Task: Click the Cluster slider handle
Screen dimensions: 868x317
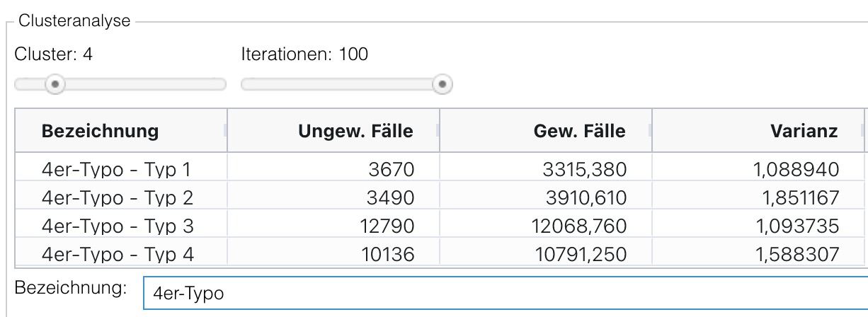Action: click(55, 85)
